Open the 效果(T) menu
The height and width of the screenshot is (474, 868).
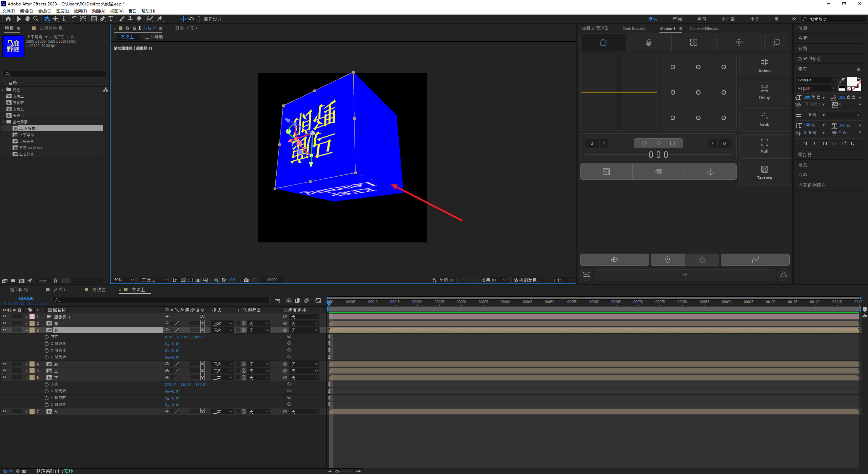point(80,11)
